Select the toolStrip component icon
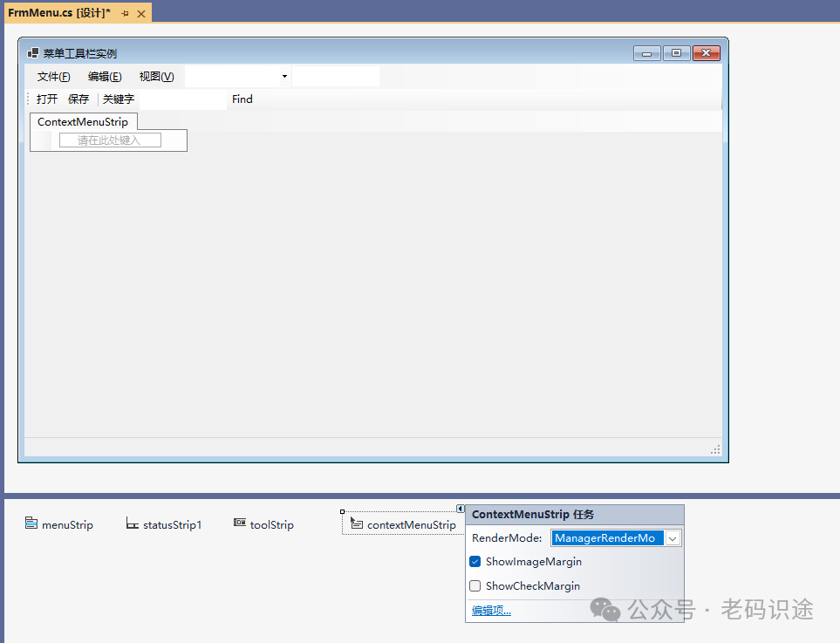The width and height of the screenshot is (840, 643). (240, 523)
